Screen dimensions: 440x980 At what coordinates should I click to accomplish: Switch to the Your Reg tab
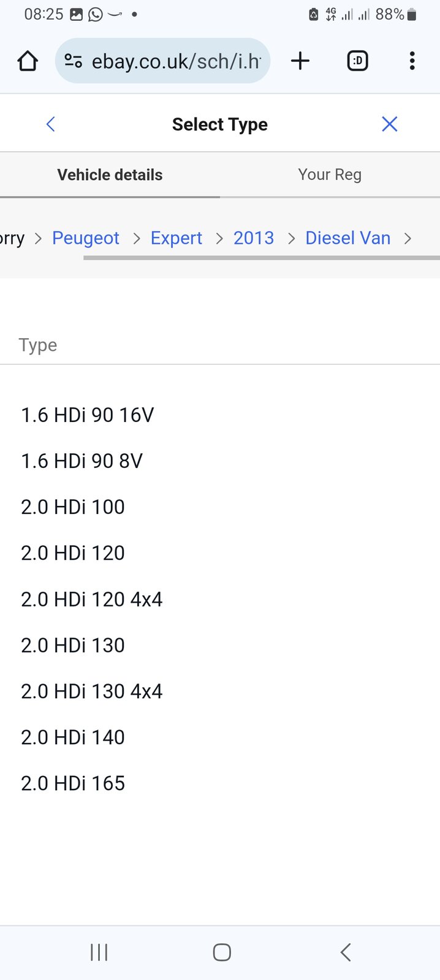pyautogui.click(x=330, y=175)
